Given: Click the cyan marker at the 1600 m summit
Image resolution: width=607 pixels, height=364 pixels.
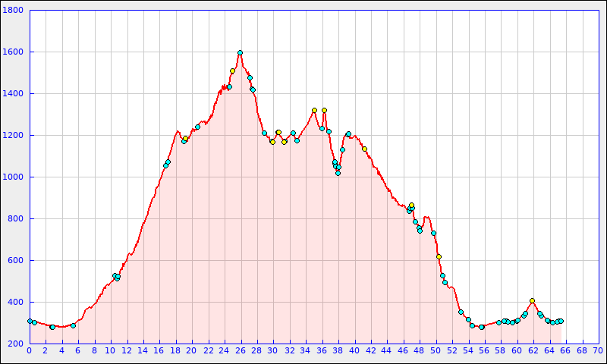Looking at the screenshot, I should click(x=240, y=53).
